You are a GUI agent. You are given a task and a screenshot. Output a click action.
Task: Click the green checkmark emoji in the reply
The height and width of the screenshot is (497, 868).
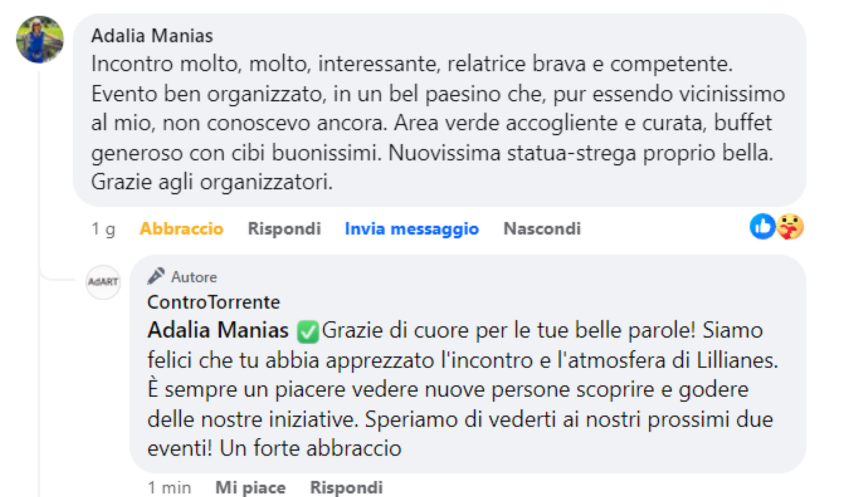click(308, 332)
